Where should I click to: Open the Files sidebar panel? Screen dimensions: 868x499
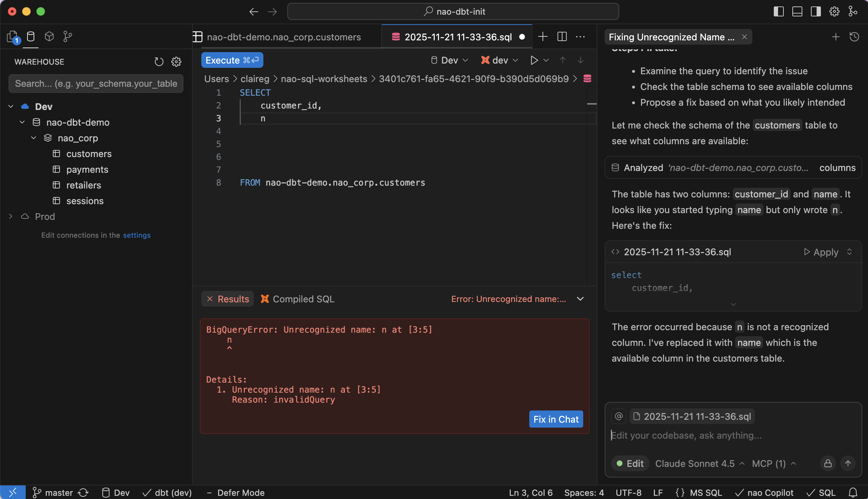click(x=12, y=36)
